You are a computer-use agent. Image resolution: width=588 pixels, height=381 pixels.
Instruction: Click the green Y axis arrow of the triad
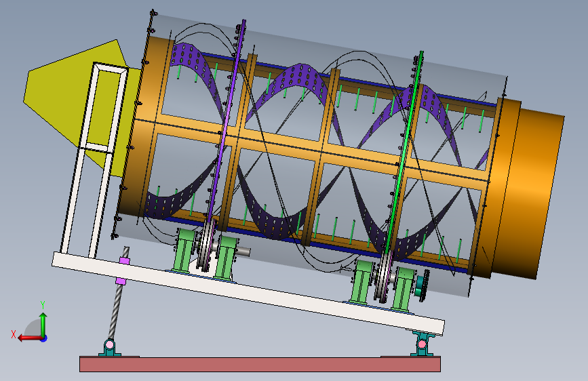pyautogui.click(x=43, y=324)
